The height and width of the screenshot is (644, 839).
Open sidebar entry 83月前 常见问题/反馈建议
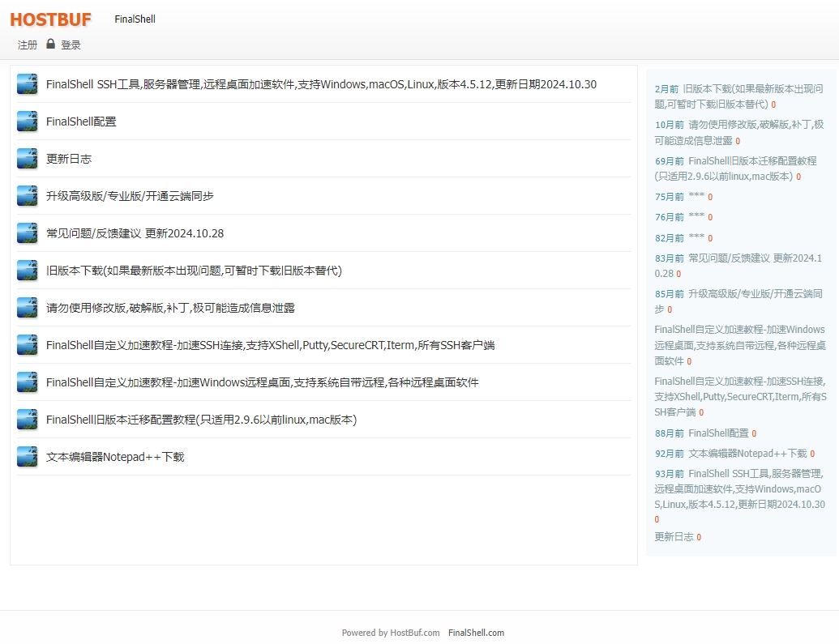pos(738,266)
